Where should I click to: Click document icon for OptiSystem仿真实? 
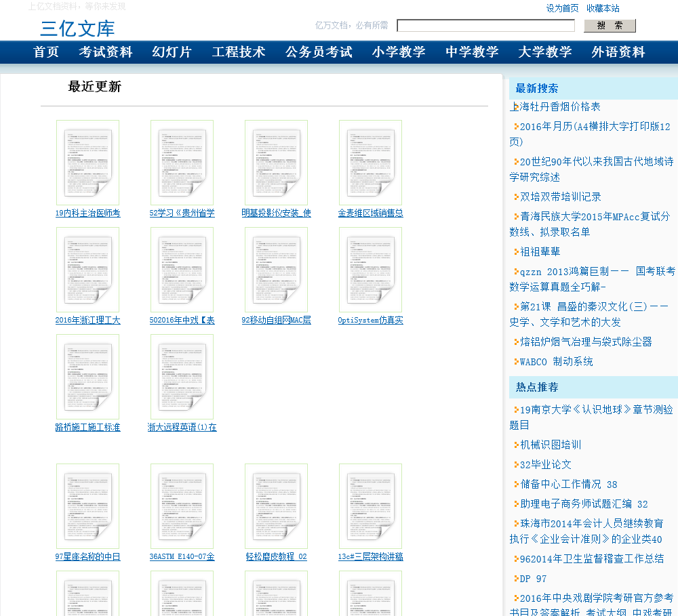click(370, 269)
